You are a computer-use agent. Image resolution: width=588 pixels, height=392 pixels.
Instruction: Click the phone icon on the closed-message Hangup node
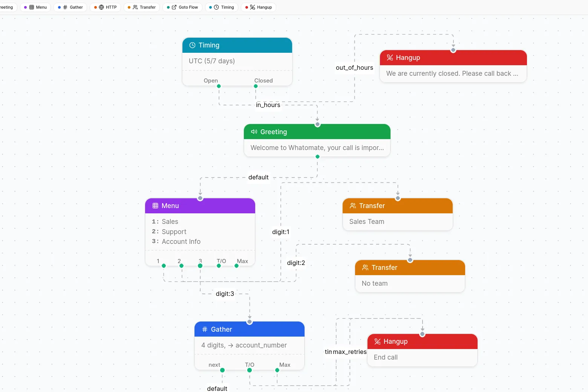(390, 58)
